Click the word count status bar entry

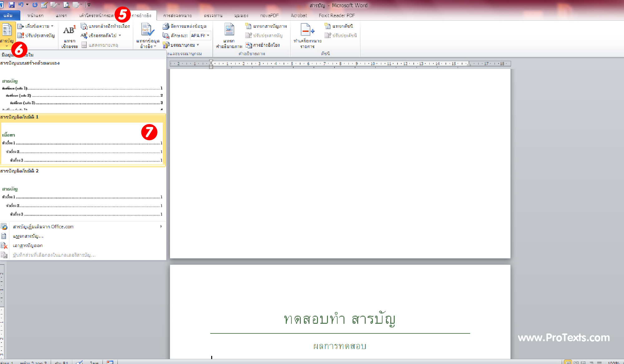61,362
